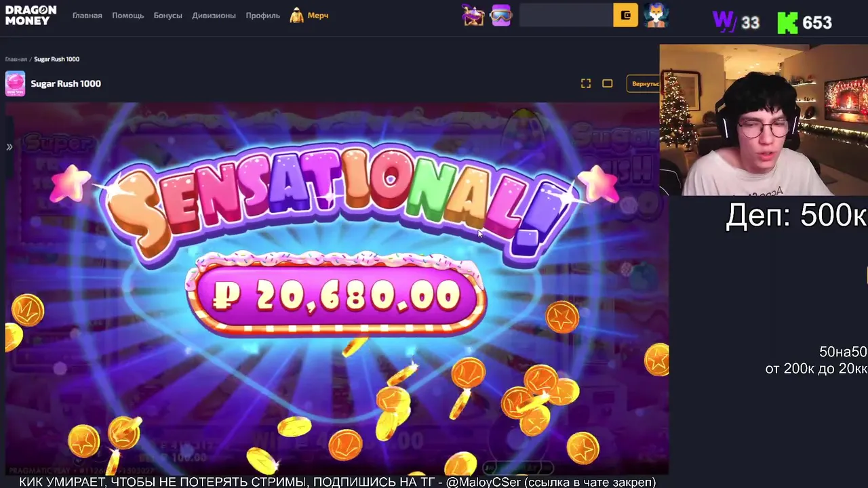Open the Помощь menu item
Image resolution: width=868 pixels, height=488 pixels.
128,15
